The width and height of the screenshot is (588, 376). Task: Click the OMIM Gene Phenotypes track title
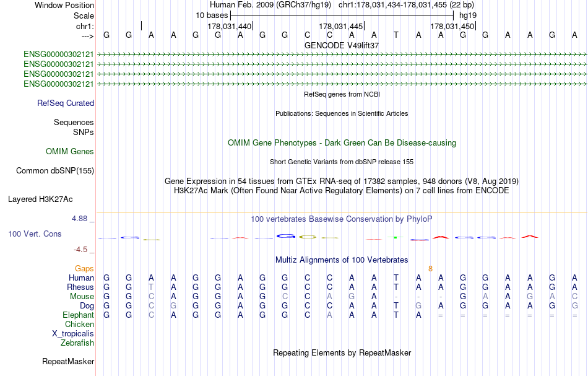[x=342, y=142]
